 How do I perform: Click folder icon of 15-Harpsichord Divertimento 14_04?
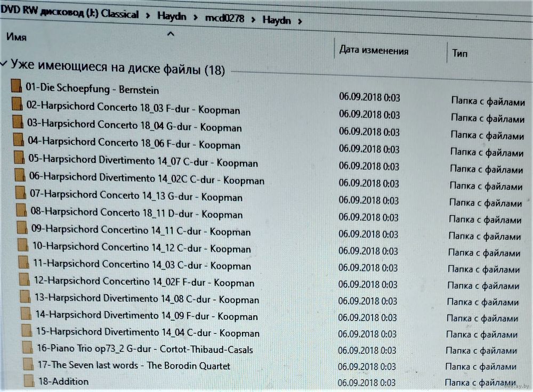27,330
